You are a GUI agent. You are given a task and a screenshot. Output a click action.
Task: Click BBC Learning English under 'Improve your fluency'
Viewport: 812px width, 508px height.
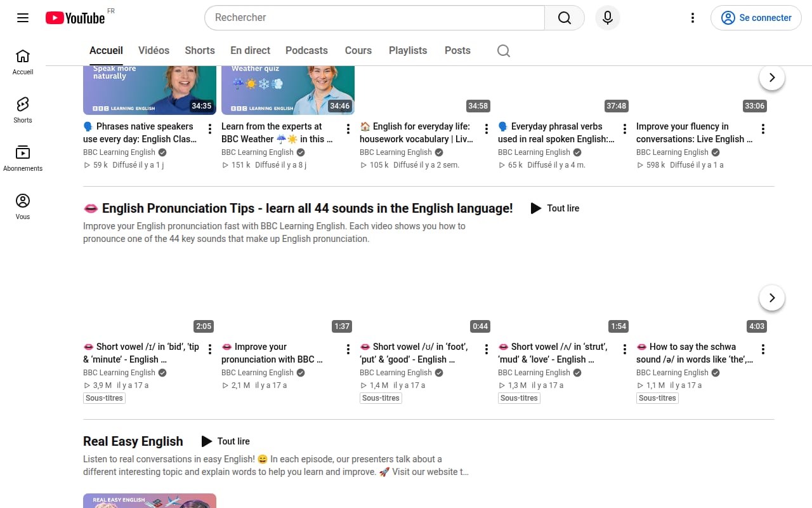(672, 152)
